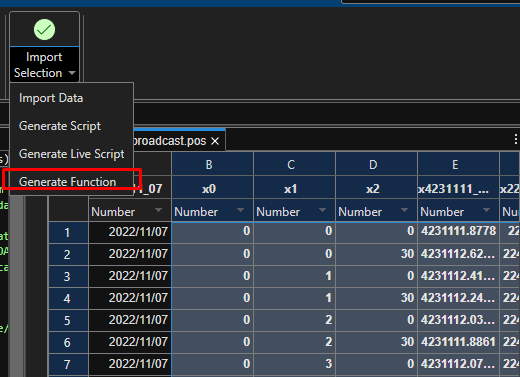The image size is (520, 377).
Task: Select row 6 header
Action: (x=68, y=342)
